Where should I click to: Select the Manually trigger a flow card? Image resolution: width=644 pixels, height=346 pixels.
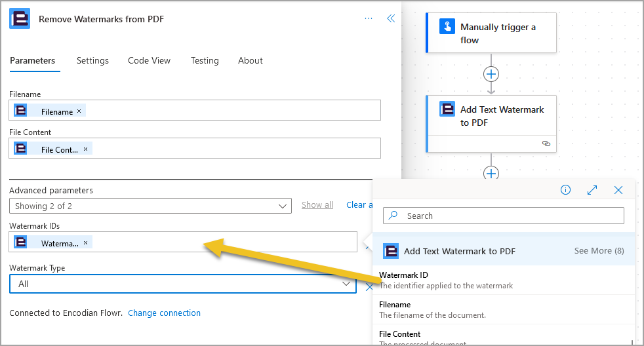pyautogui.click(x=491, y=33)
